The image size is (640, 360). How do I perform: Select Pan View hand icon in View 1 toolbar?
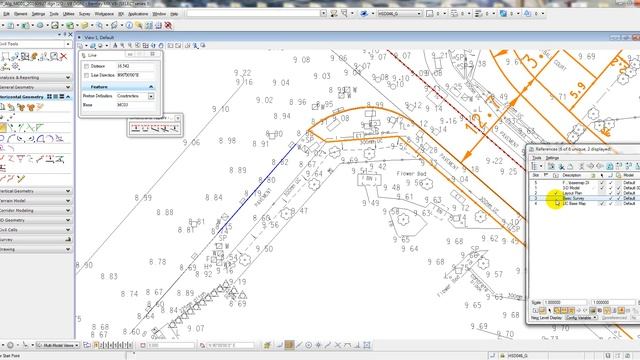[x=161, y=46]
